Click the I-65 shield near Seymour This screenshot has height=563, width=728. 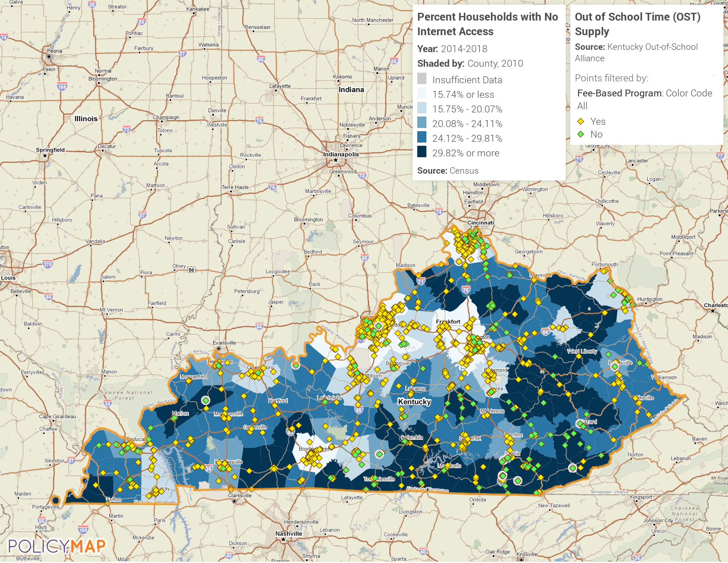[x=365, y=258]
